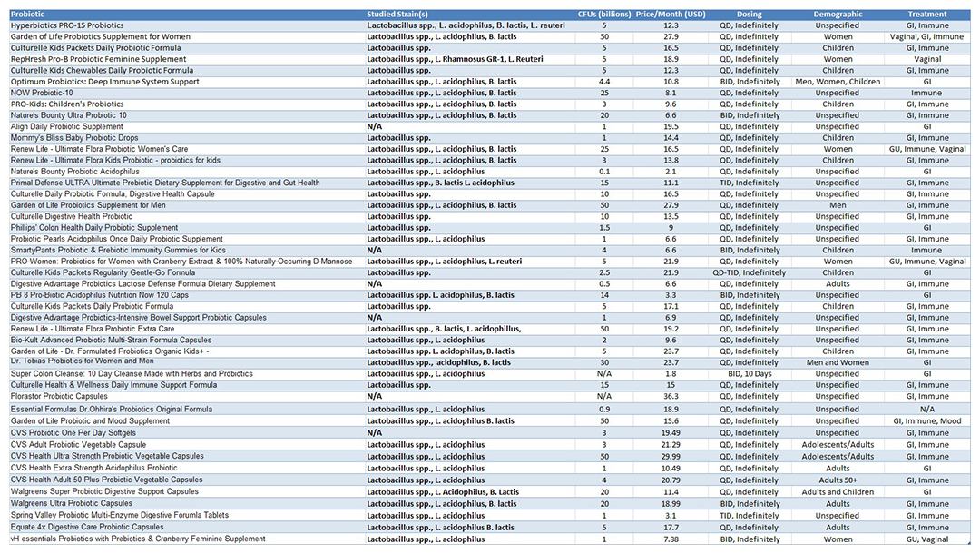Select the 4.4 CFUs cell
The height and width of the screenshot is (554, 980).
[x=603, y=82]
